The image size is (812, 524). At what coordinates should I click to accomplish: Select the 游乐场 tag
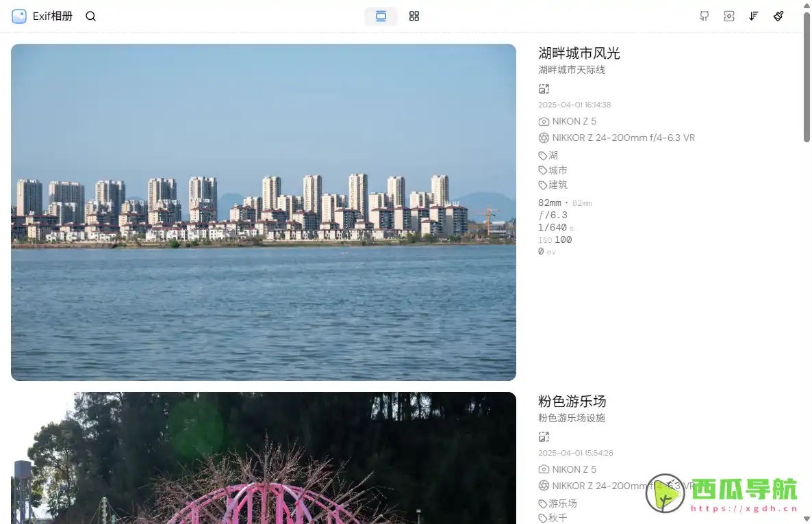562,504
